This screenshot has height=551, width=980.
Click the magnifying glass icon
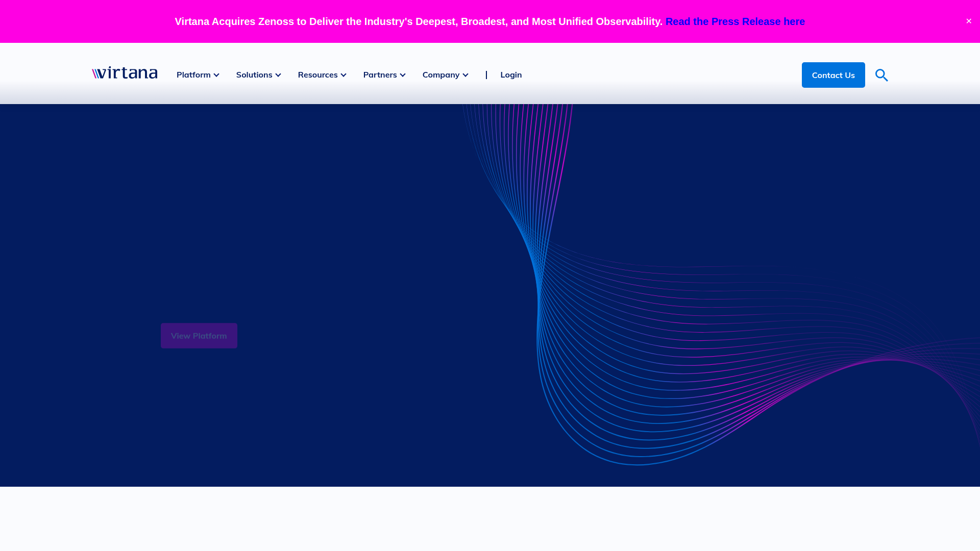[881, 75]
